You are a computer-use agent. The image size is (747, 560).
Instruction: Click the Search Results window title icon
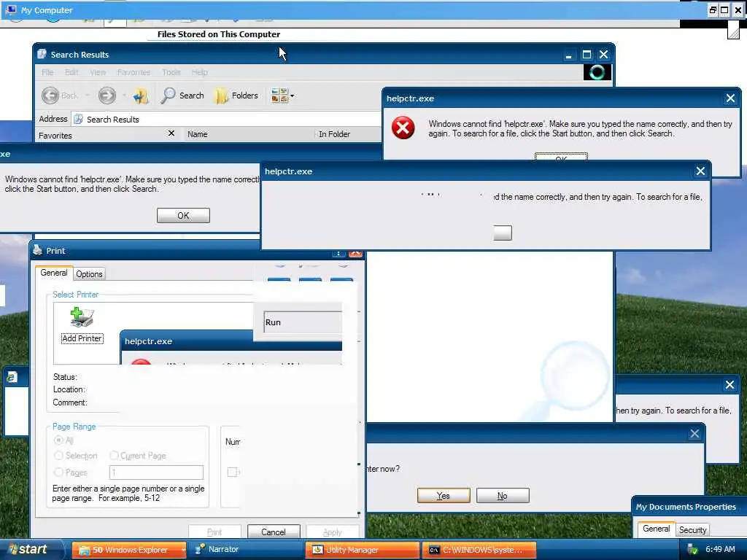click(x=42, y=54)
